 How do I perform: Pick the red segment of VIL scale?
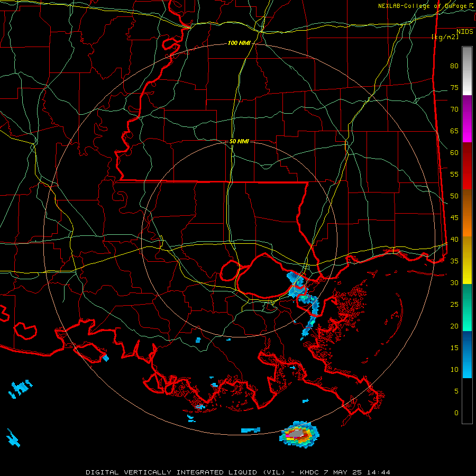click(x=467, y=166)
